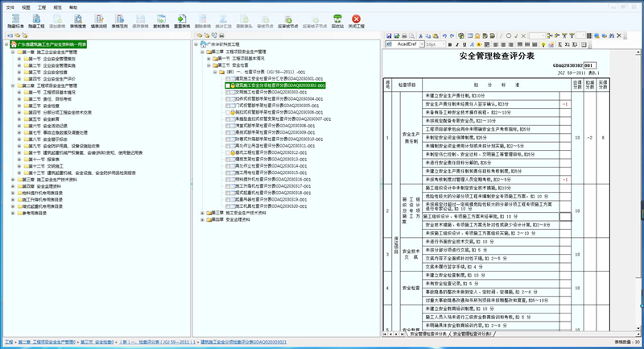Viewport: 644px width, 349px height.
Task: Select the check mark tool in editor toolbar
Action: 516,36
